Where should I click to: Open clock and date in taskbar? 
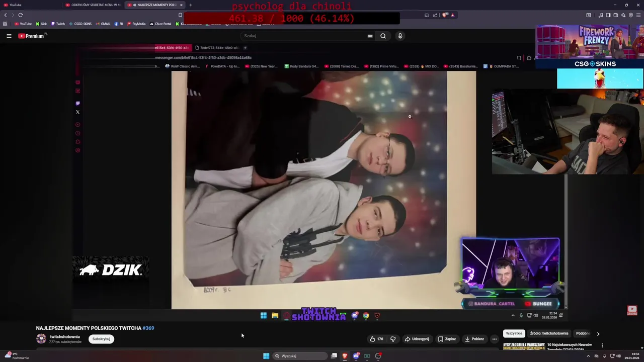[x=632, y=356]
